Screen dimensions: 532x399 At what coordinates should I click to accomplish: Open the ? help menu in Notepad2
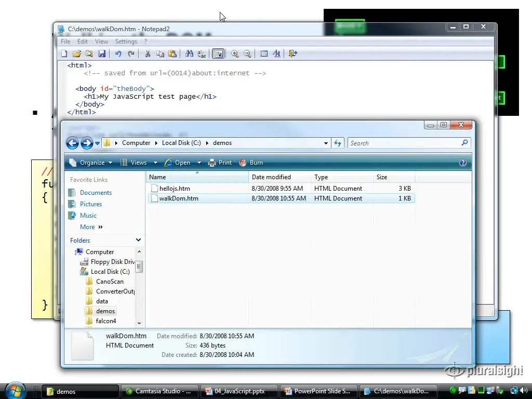tap(145, 42)
